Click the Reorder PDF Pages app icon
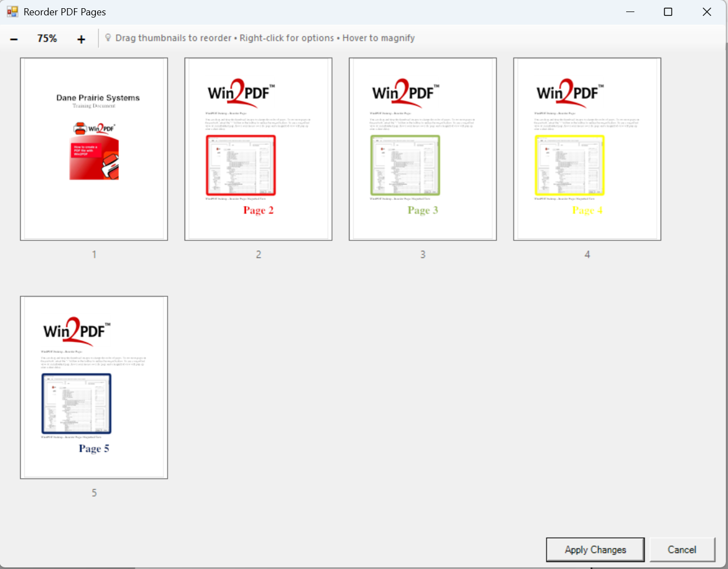Viewport: 728px width, 569px height. tap(12, 12)
